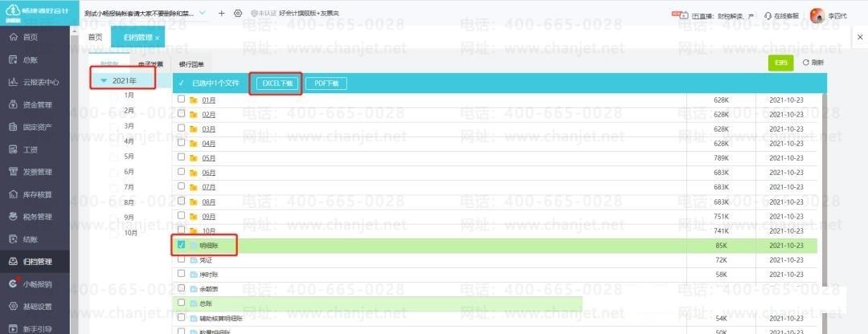
Task: Open 云报表中心 from the sidebar
Action: pos(35,83)
